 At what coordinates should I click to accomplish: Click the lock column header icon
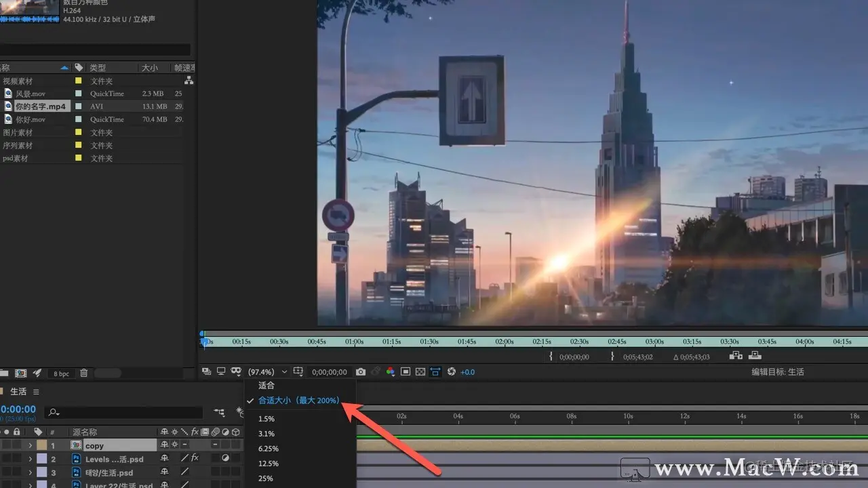tap(16, 432)
